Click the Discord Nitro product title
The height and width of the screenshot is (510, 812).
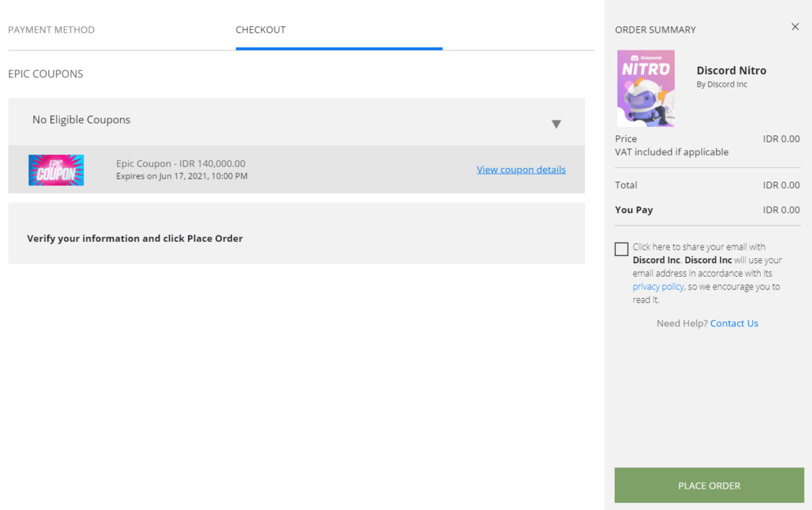pos(731,70)
